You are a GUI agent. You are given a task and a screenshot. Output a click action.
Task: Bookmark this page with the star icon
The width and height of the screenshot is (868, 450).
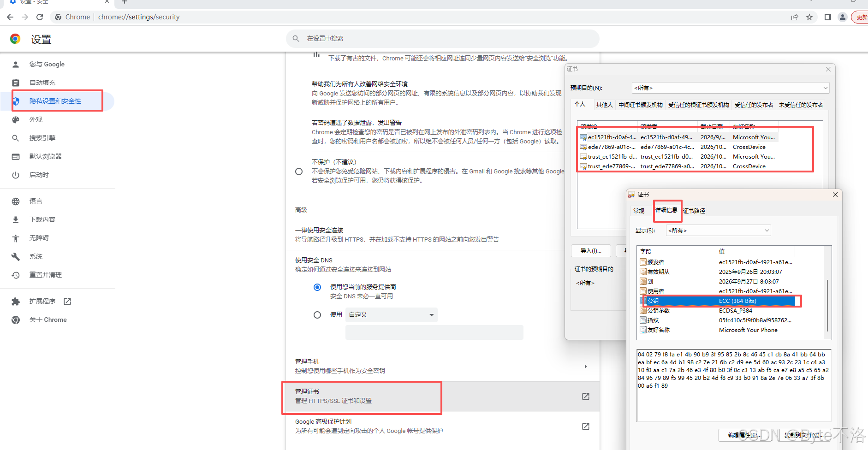click(x=809, y=17)
